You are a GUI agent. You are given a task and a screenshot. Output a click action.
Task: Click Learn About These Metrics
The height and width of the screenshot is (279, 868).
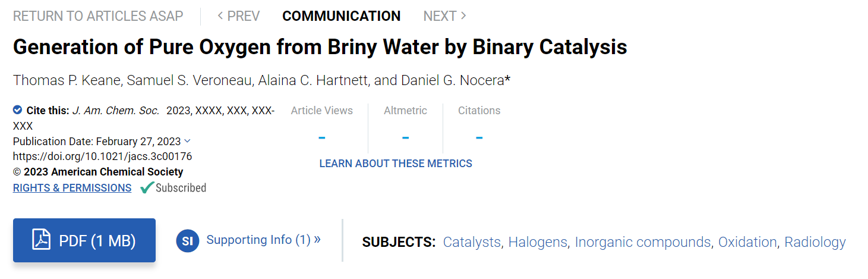click(x=396, y=164)
